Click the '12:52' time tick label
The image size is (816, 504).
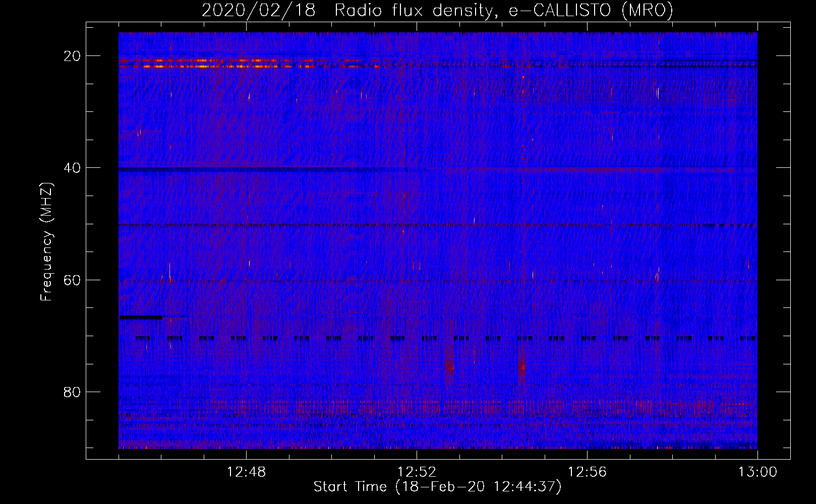pyautogui.click(x=417, y=472)
